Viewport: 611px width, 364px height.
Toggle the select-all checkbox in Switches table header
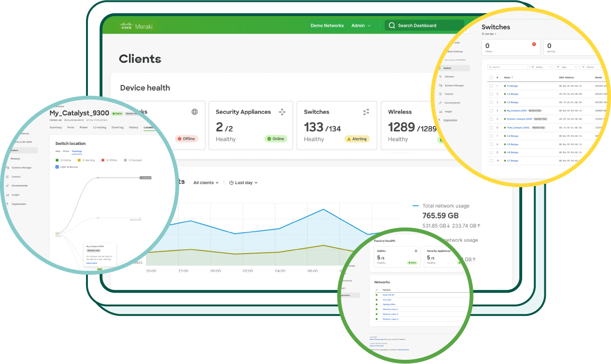[491, 77]
